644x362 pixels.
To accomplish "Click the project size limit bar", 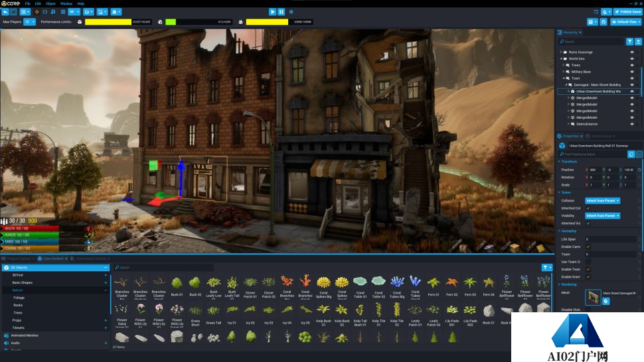I will point(280,22).
